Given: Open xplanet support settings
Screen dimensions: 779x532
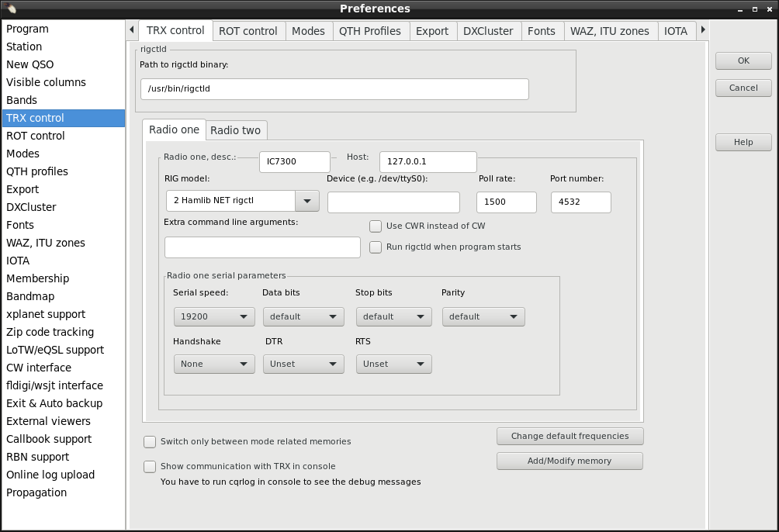Looking at the screenshot, I should (x=64, y=314).
